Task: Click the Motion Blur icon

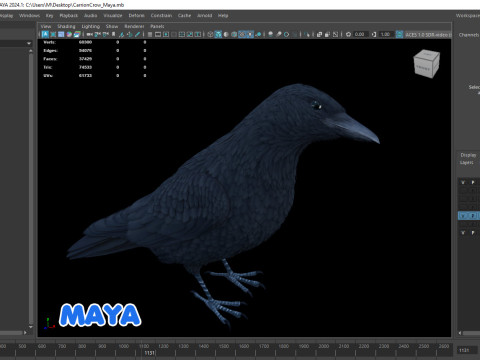Action: [x=278, y=34]
